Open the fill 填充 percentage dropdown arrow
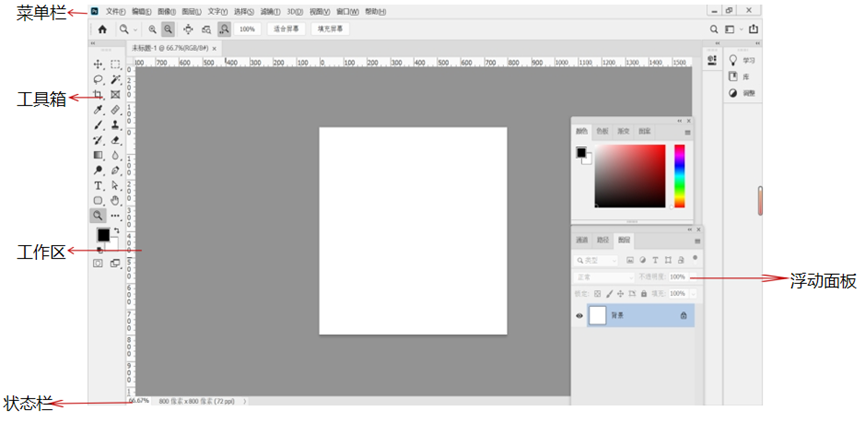The width and height of the screenshot is (865, 423). [693, 294]
